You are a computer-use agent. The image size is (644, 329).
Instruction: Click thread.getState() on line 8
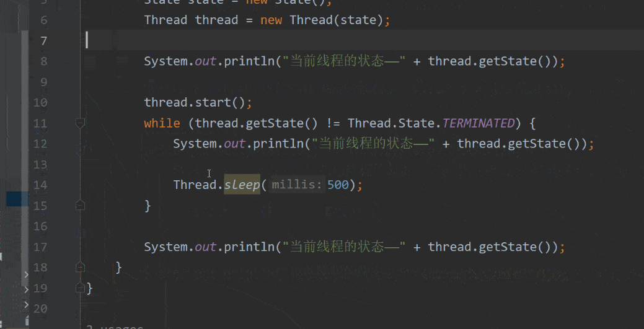coord(489,61)
